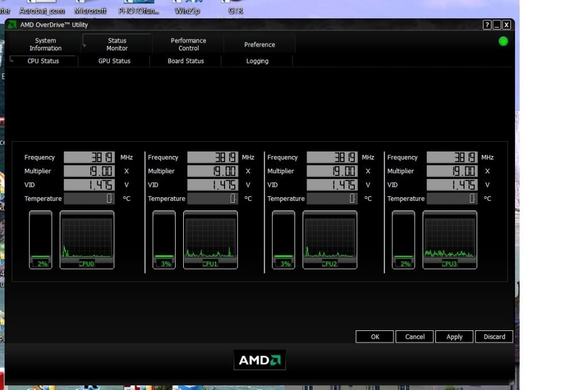Viewport: 588px width, 390px height.
Task: Open the System Information tab
Action: pyautogui.click(x=45, y=45)
